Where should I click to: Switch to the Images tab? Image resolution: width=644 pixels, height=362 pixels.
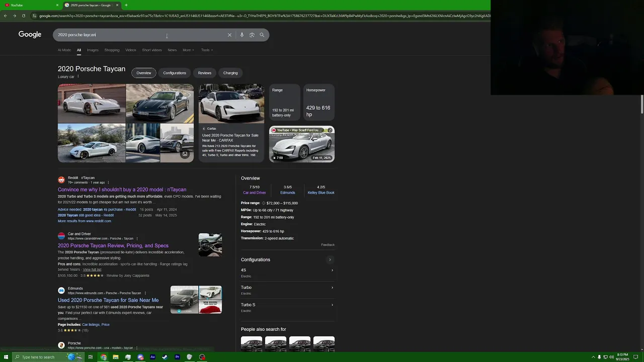tap(93, 50)
